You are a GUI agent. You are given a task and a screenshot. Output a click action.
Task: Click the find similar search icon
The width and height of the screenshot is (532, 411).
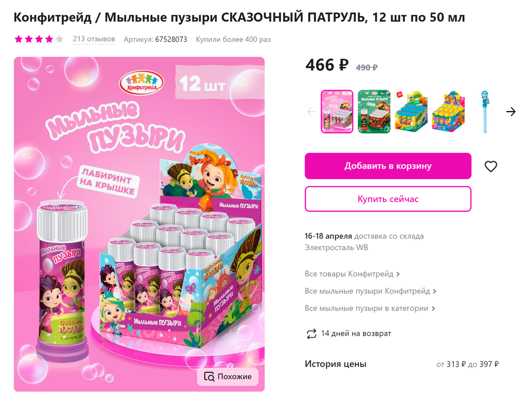(x=209, y=376)
